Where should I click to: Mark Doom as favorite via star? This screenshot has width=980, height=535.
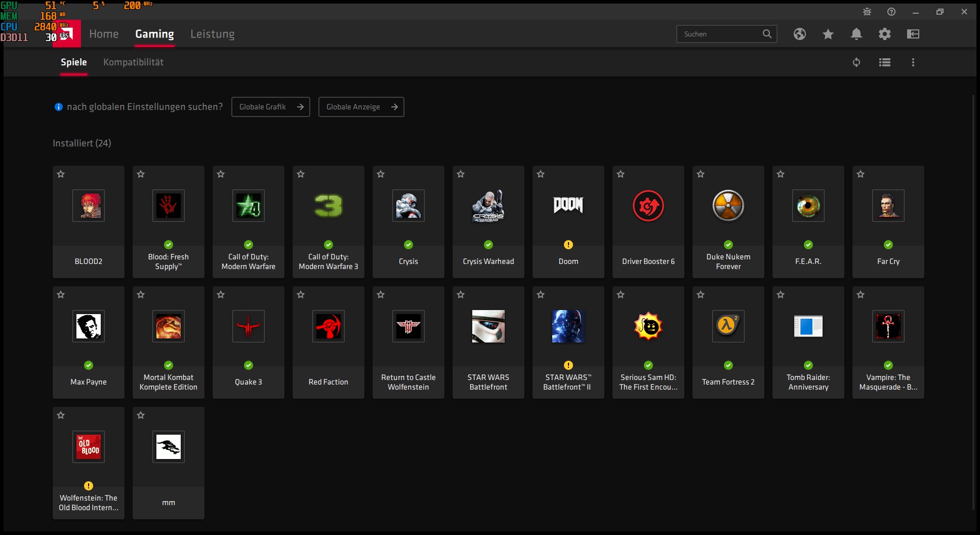[541, 174]
